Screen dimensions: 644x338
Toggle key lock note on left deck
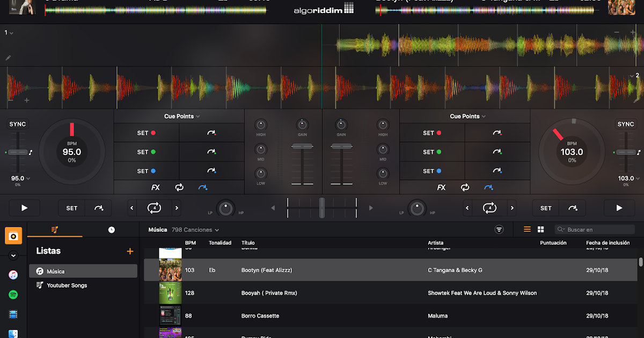pos(31,152)
